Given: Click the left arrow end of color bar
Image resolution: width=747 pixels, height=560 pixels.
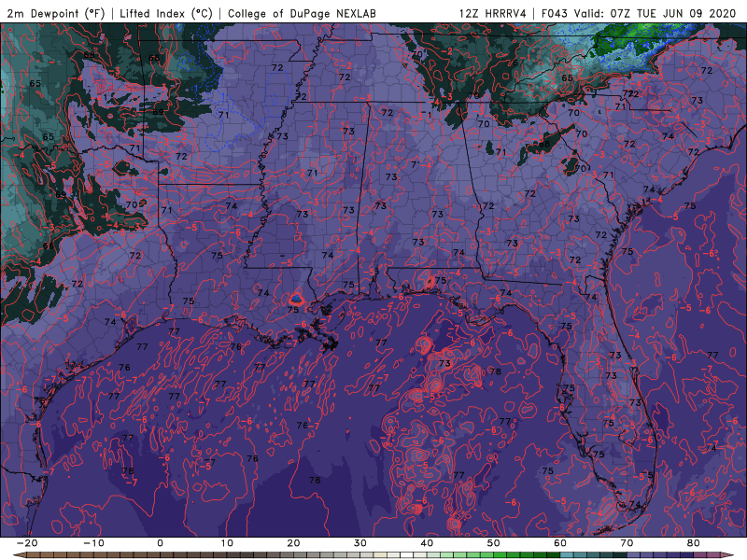Looking at the screenshot, I should click(18, 555).
